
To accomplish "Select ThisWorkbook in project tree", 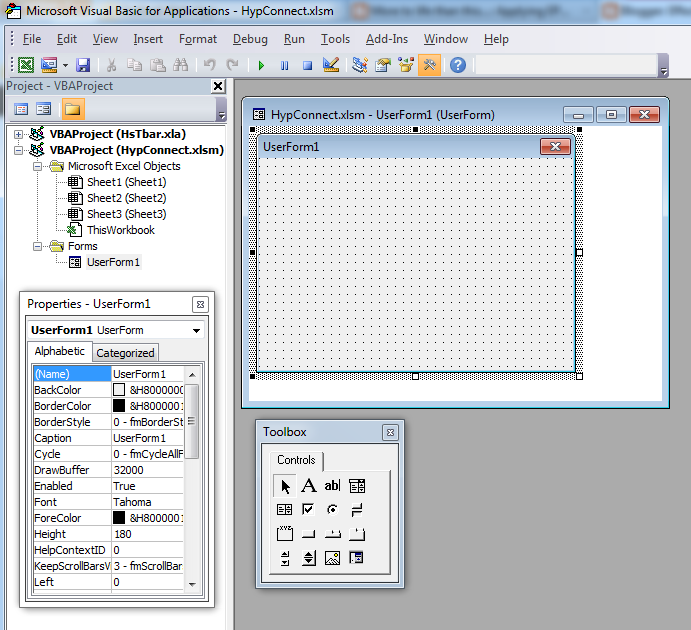I will pos(121,230).
